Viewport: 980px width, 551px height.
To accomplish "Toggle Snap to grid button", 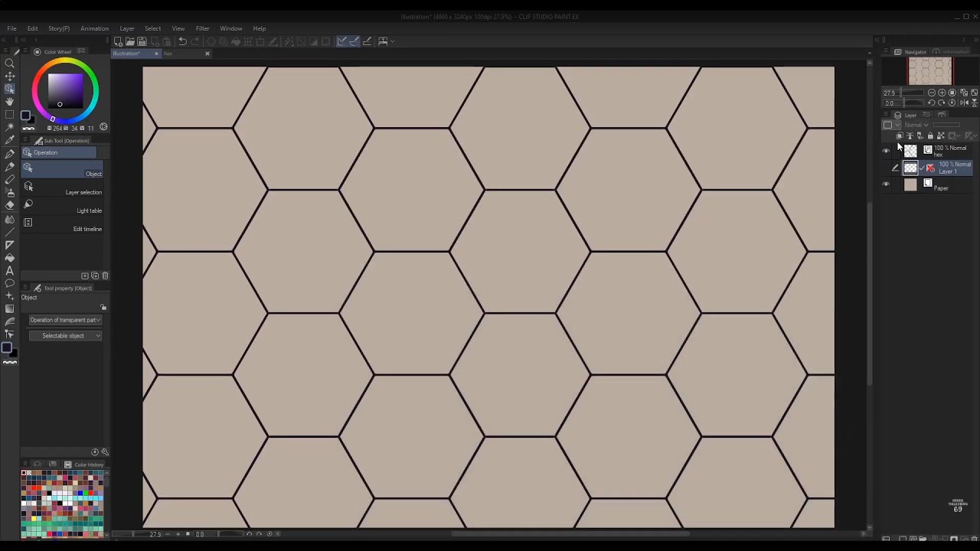I will point(367,41).
